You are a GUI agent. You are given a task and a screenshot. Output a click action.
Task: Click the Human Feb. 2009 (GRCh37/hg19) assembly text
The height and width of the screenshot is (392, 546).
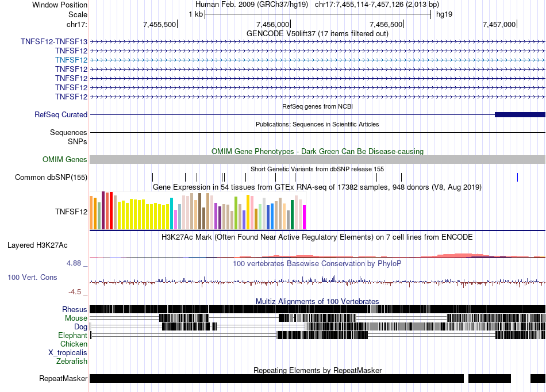tap(252, 5)
